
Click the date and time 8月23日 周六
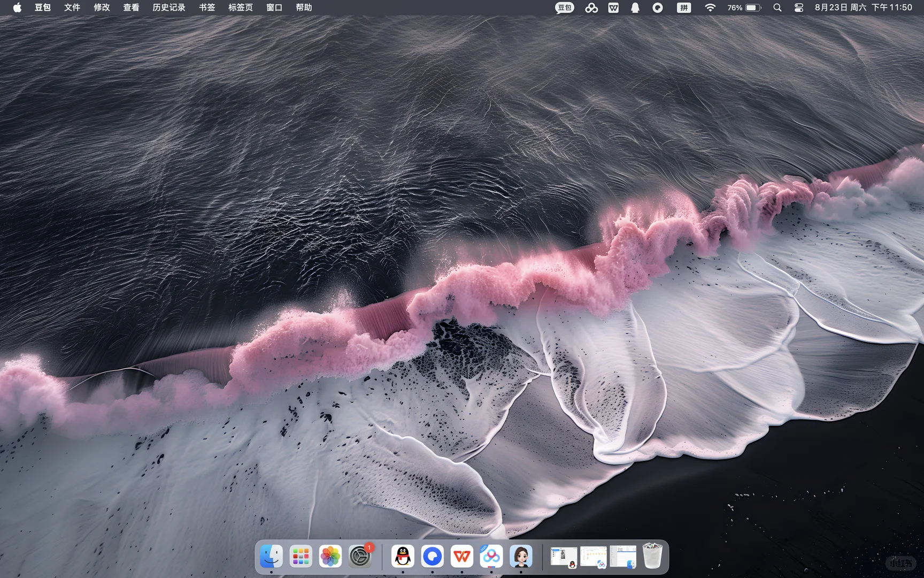pyautogui.click(x=864, y=7)
